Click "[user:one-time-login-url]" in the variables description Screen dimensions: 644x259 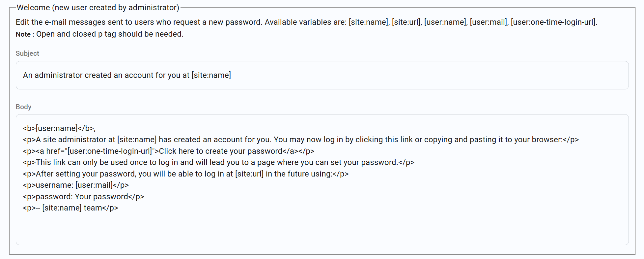(x=553, y=22)
